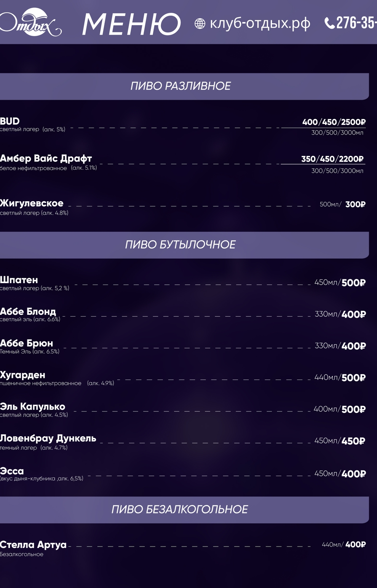Select Хугарден wheat beer entry
Image resolution: width=377 pixels, height=588 pixels.
[x=23, y=375]
